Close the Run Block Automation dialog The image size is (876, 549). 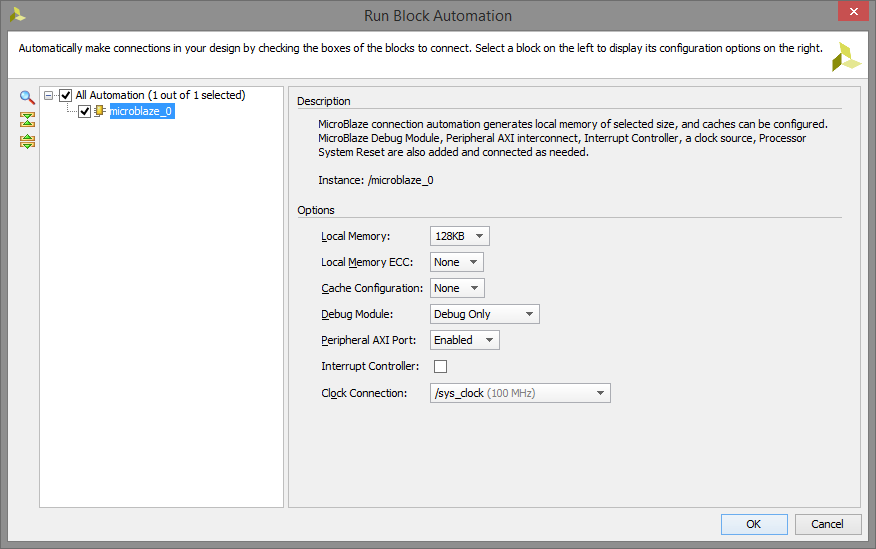(853, 11)
